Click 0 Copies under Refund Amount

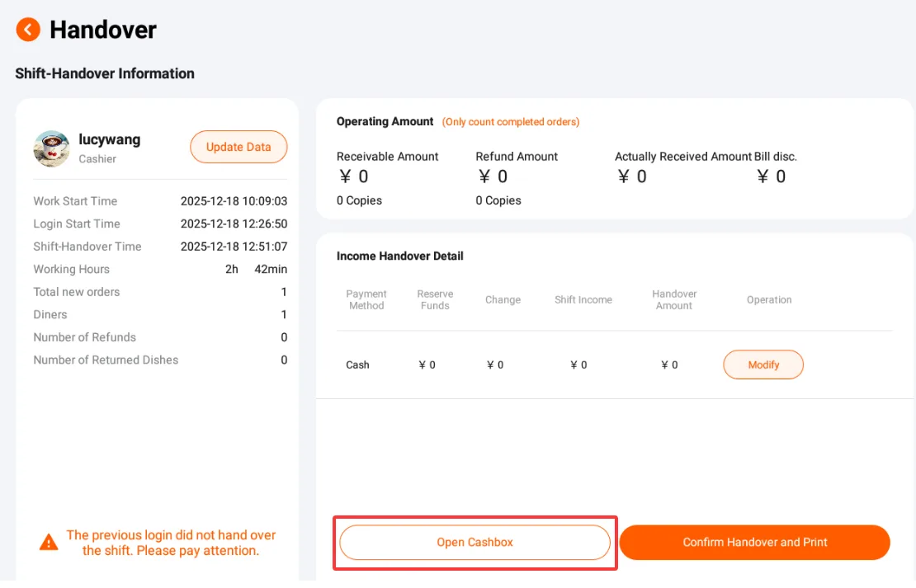click(x=498, y=200)
